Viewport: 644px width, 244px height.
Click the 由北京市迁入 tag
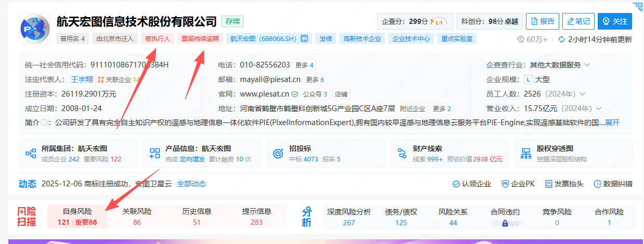click(x=114, y=38)
